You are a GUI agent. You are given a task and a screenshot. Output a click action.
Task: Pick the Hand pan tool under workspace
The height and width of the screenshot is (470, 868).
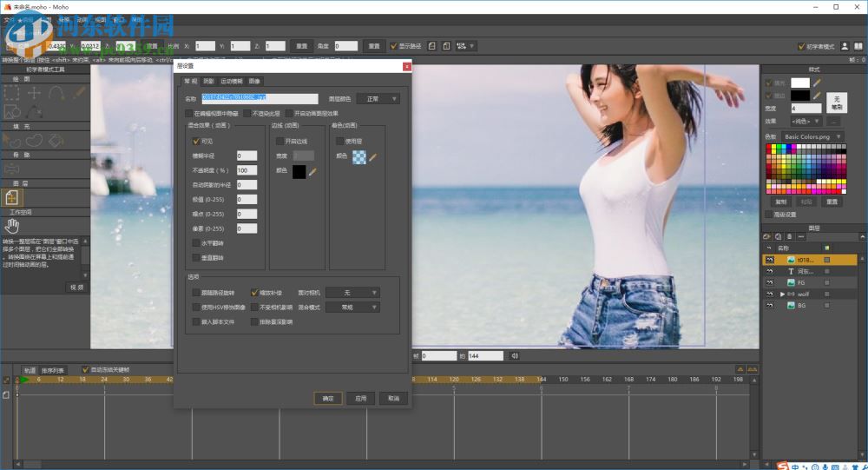coord(14,226)
